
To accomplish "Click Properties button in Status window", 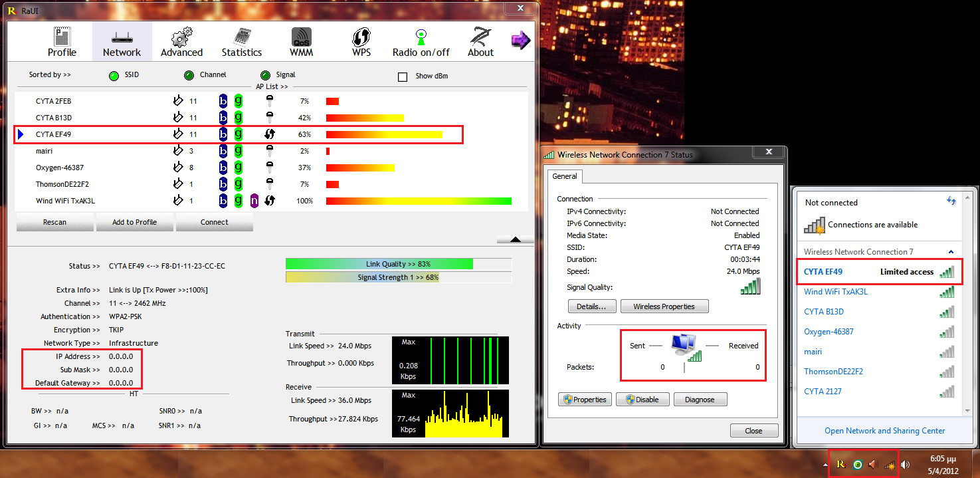I will (x=585, y=400).
